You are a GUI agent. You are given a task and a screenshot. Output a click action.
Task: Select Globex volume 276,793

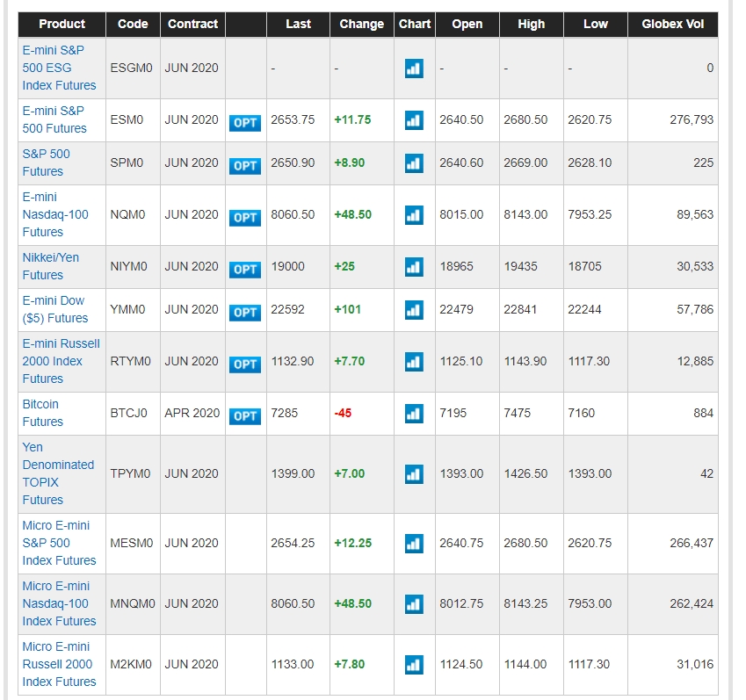pyautogui.click(x=692, y=119)
